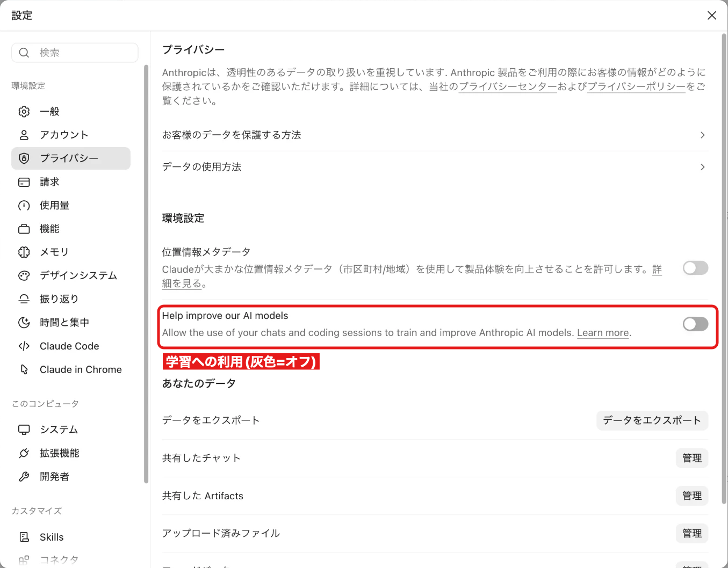728x568 pixels.
Task: Toggle Help improve our AI models switch
Action: point(695,324)
